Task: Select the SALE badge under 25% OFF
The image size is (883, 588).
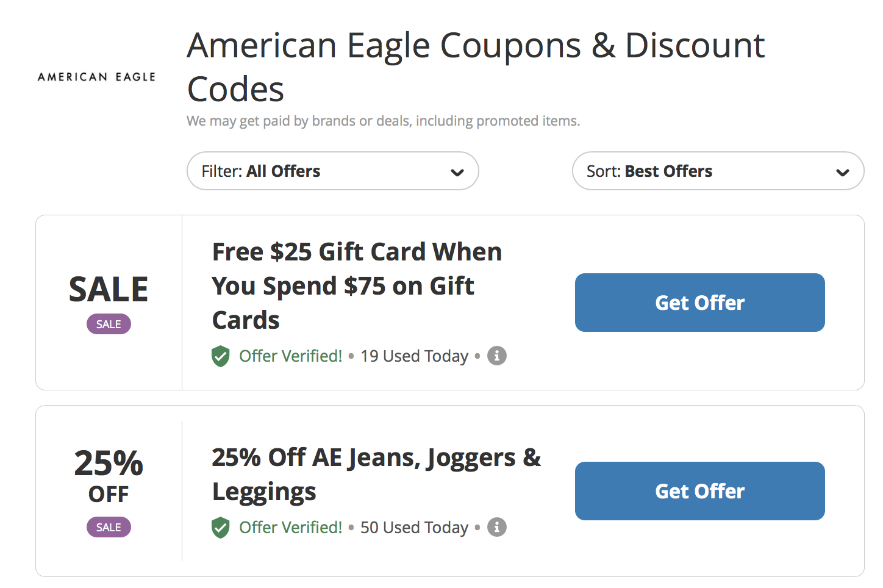Action: (109, 527)
